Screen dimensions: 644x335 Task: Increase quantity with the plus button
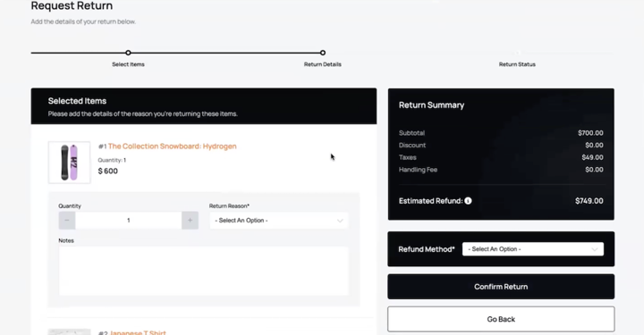(190, 221)
